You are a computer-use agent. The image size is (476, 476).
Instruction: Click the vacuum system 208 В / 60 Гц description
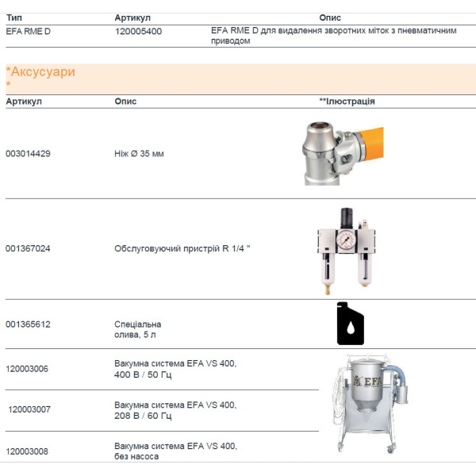point(175,410)
